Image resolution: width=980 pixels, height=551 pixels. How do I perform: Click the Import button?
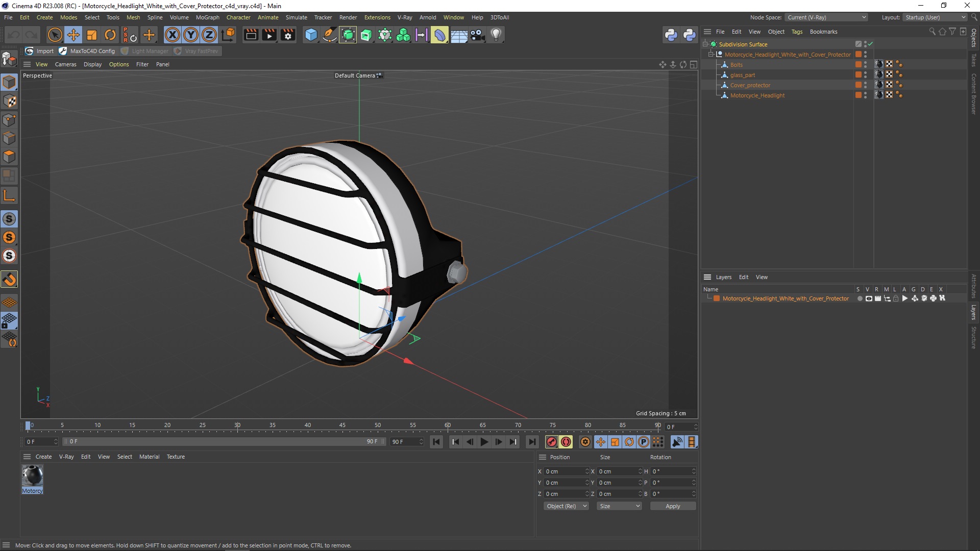click(x=40, y=51)
